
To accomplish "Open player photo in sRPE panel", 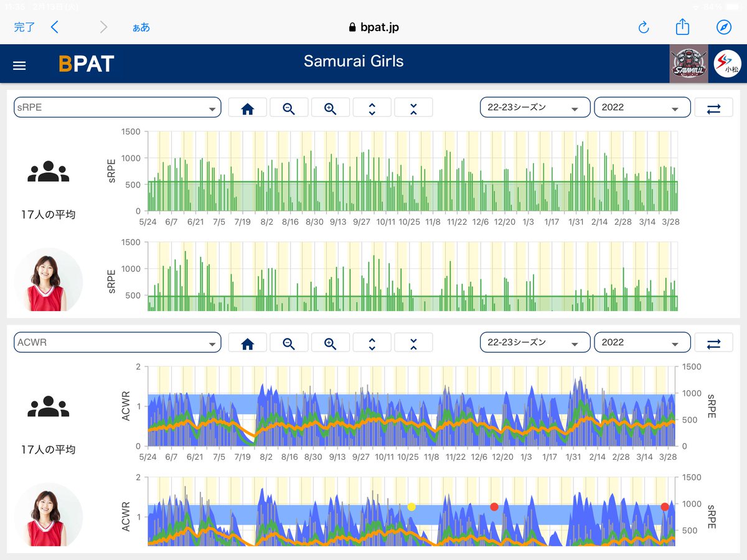I will click(x=49, y=280).
